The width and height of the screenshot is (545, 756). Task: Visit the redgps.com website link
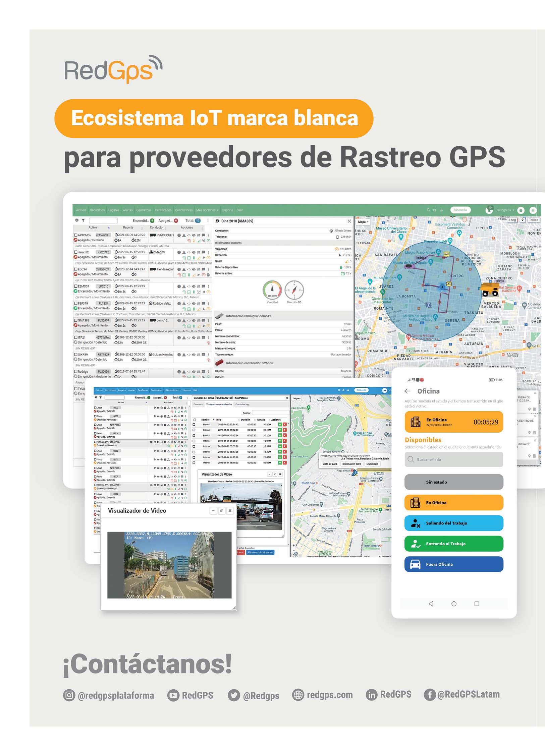pyautogui.click(x=322, y=695)
